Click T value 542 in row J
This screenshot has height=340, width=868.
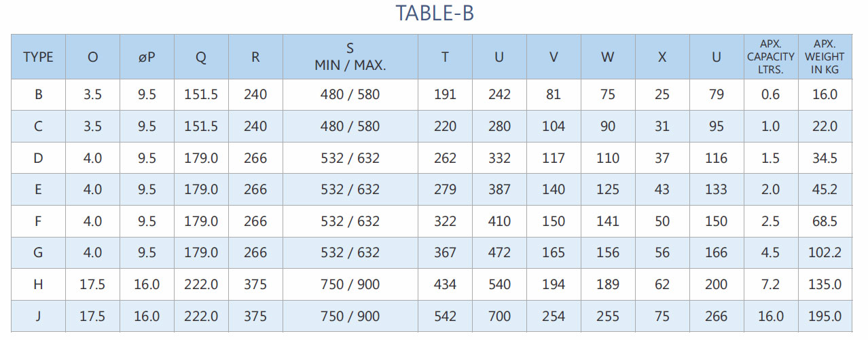(445, 316)
